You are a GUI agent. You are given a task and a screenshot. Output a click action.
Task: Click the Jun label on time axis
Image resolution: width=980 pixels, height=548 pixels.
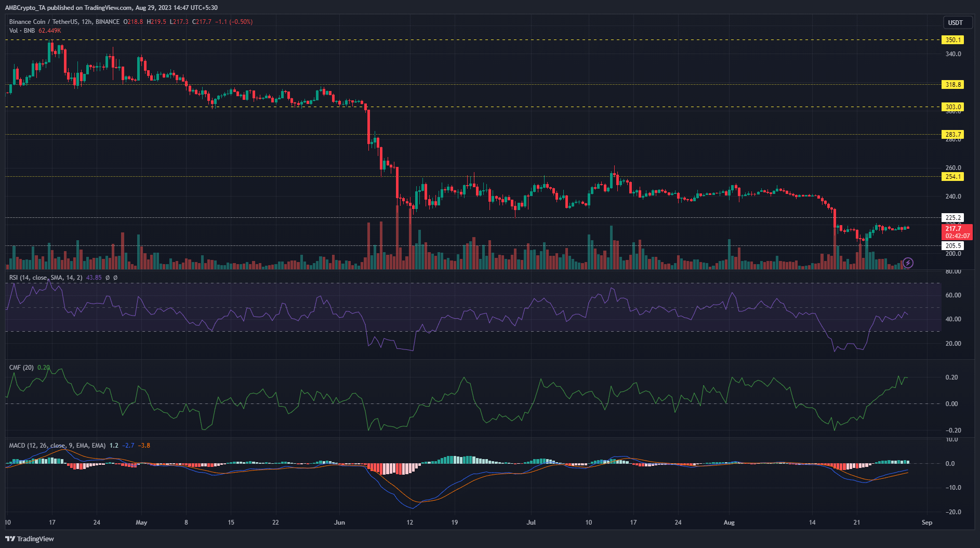339,523
